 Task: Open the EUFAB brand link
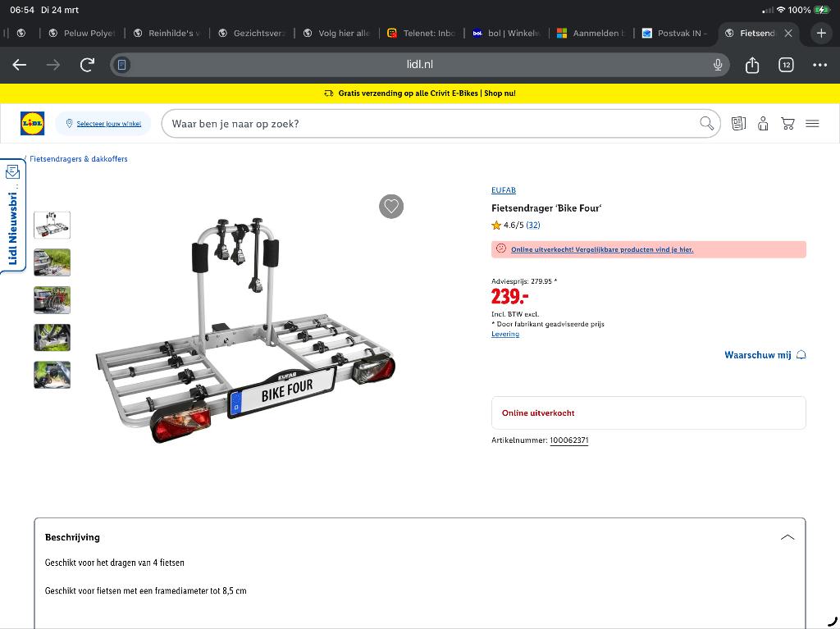[504, 190]
